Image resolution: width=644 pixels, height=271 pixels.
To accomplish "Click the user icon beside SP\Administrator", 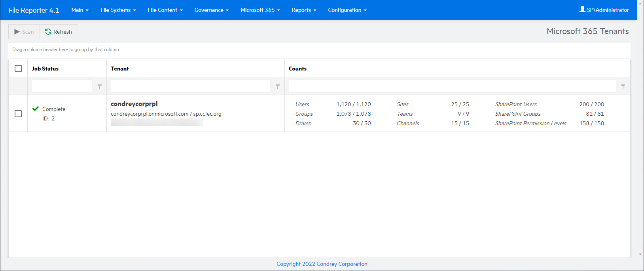I will tap(582, 10).
